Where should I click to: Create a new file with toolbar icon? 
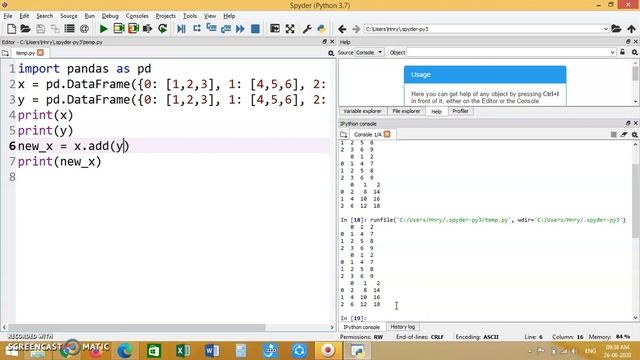pyautogui.click(x=11, y=29)
